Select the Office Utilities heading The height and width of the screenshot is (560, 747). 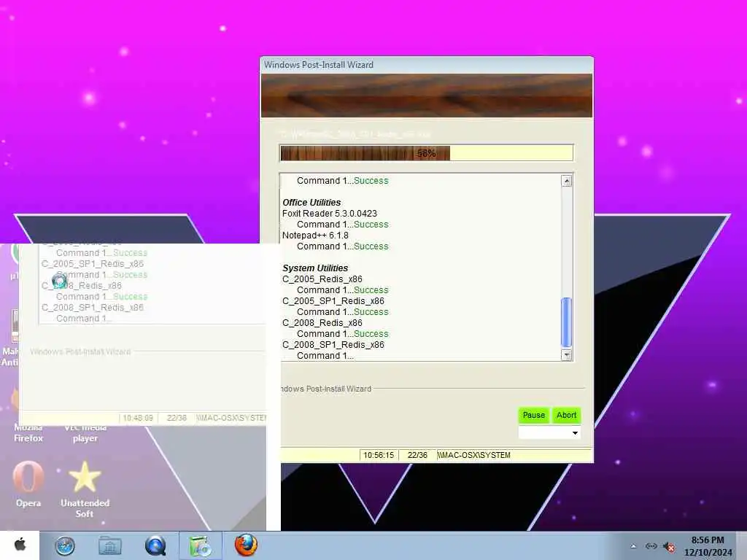tap(311, 203)
